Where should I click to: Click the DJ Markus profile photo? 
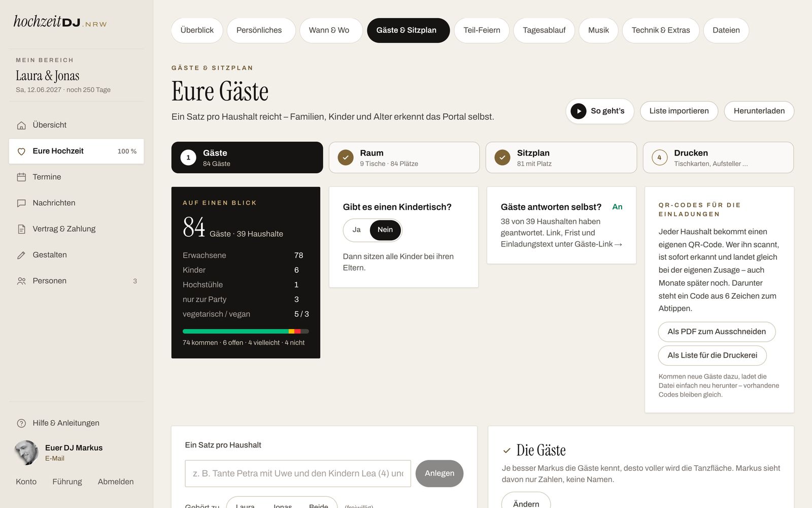[26, 453]
